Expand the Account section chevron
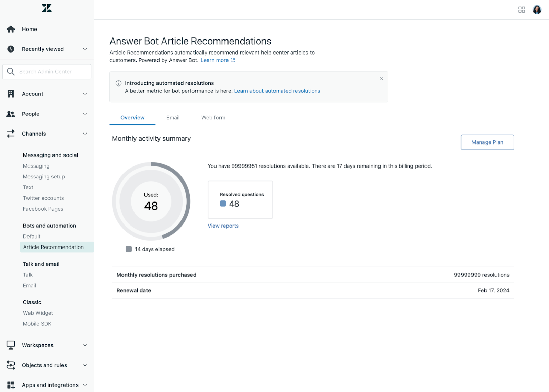This screenshot has height=392, width=549. pyautogui.click(x=85, y=94)
